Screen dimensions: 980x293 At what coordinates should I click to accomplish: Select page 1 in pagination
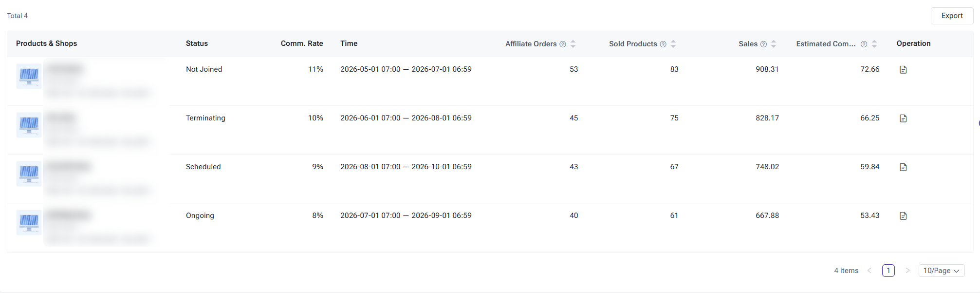pyautogui.click(x=888, y=271)
